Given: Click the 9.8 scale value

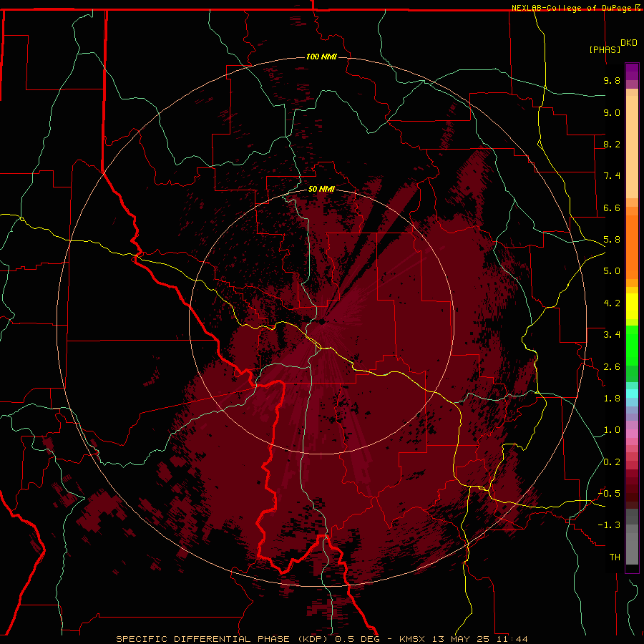Looking at the screenshot, I should point(612,80).
